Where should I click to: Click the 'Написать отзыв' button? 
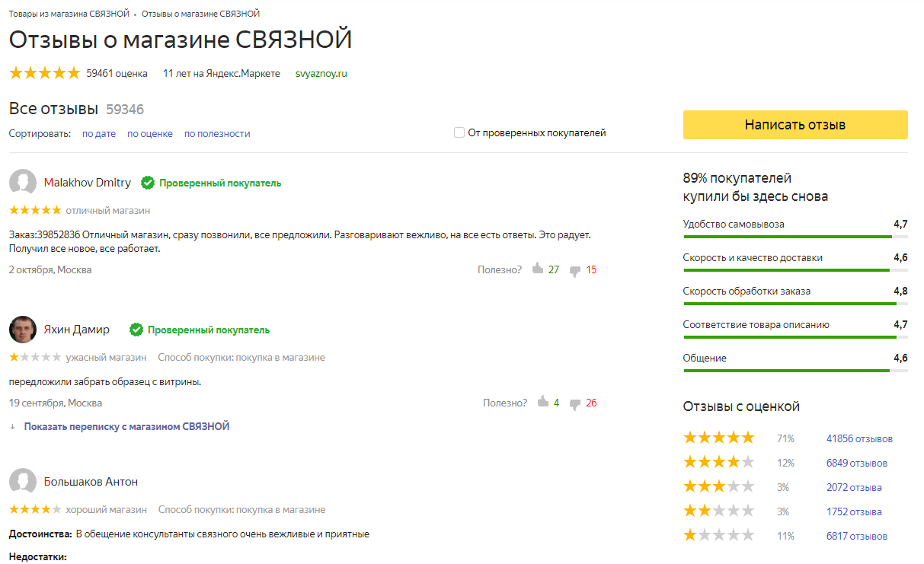click(x=795, y=125)
